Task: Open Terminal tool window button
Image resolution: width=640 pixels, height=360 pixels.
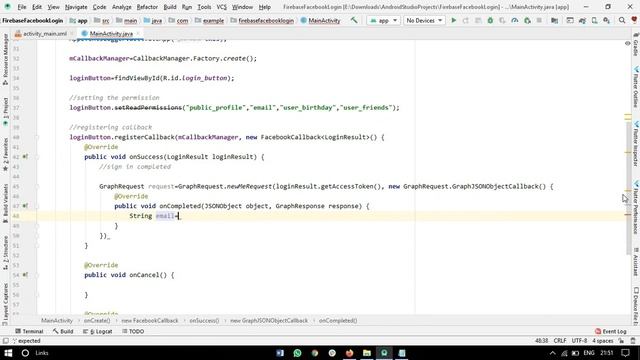Action: (29, 331)
